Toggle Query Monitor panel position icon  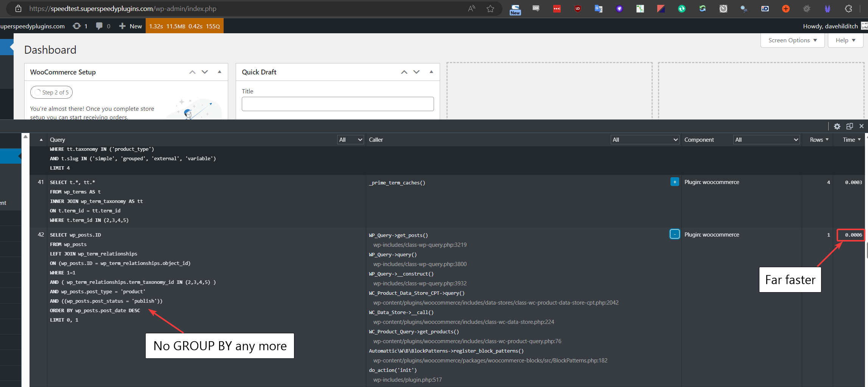coord(849,126)
